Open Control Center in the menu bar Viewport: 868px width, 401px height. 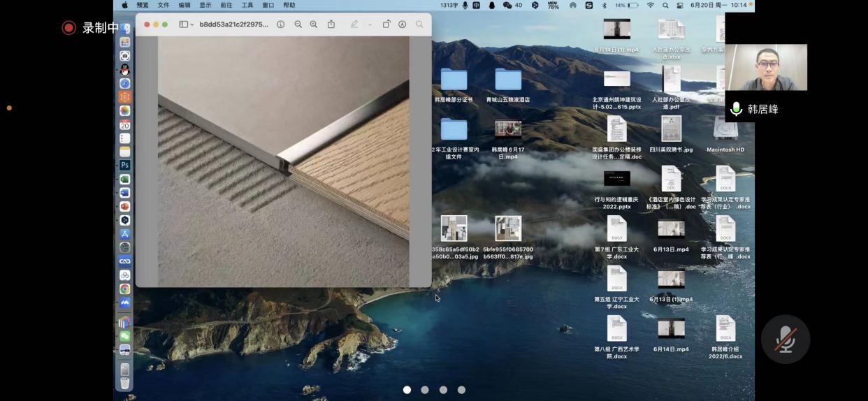(x=679, y=5)
